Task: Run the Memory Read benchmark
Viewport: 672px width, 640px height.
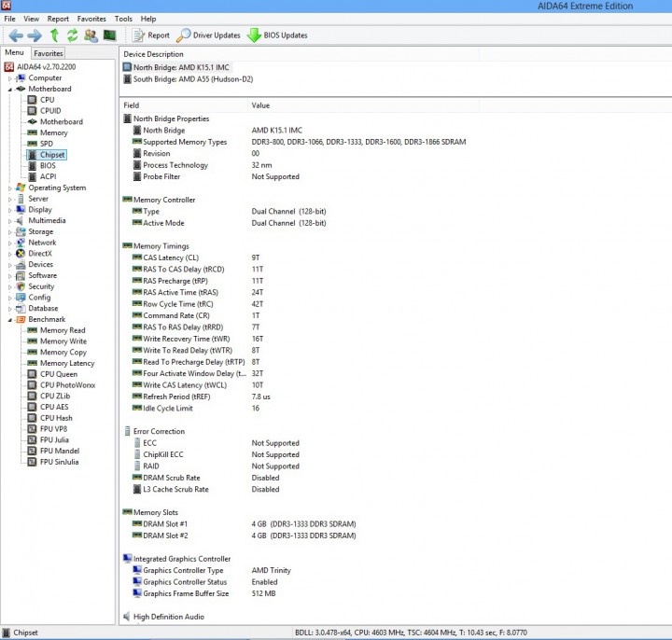Action: [x=56, y=330]
